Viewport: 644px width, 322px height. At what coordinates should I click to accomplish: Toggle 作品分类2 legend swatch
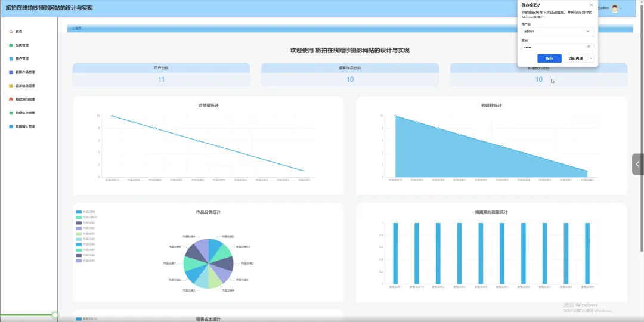click(79, 222)
